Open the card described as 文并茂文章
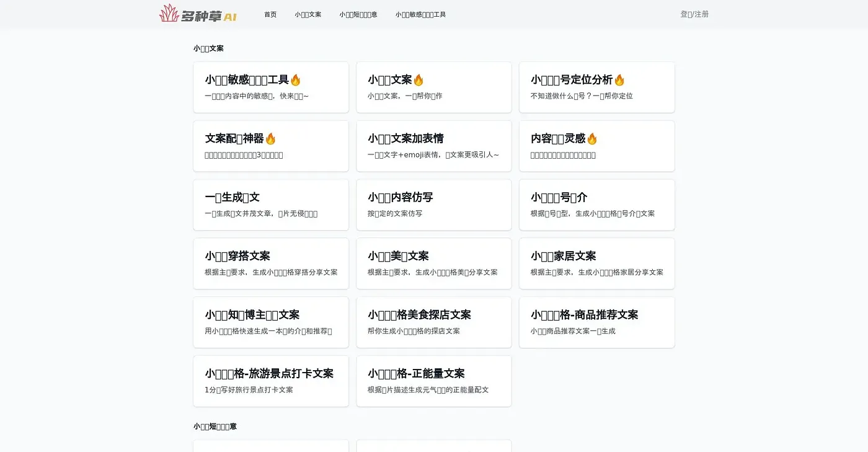The image size is (868, 452). click(x=271, y=205)
